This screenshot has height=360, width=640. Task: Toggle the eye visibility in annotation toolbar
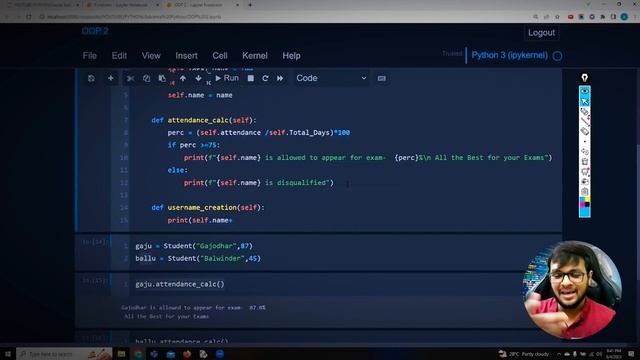[x=584, y=91]
